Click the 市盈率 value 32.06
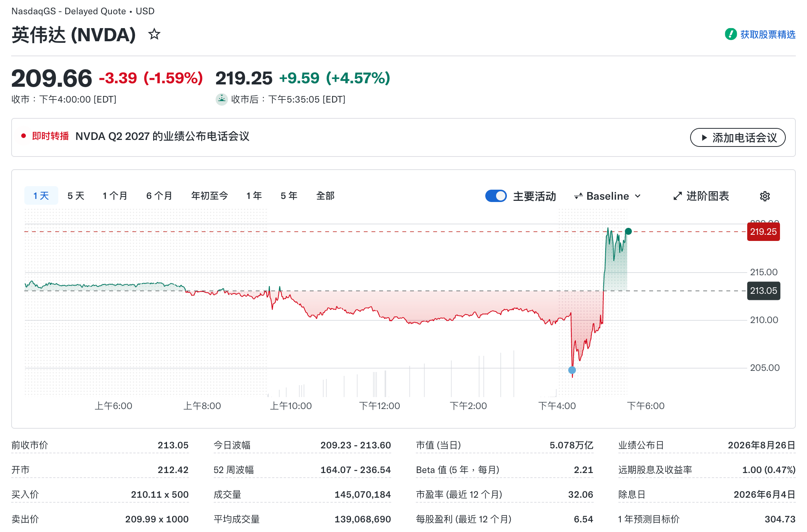807x532 pixels. pos(581,495)
